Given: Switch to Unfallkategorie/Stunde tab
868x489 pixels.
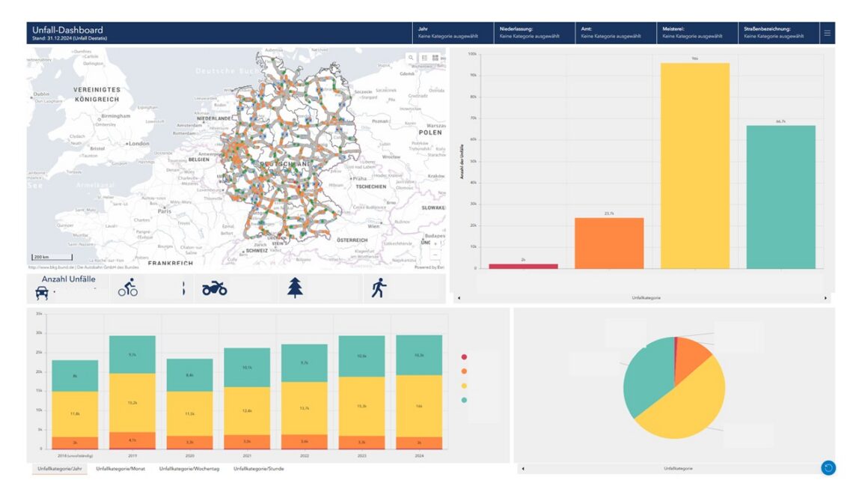Looking at the screenshot, I should pos(258,469).
